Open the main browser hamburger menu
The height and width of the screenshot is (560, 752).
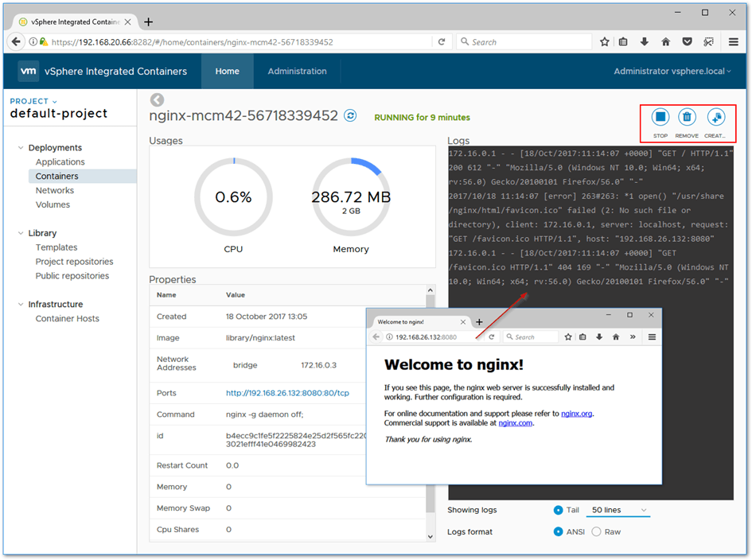(x=733, y=41)
